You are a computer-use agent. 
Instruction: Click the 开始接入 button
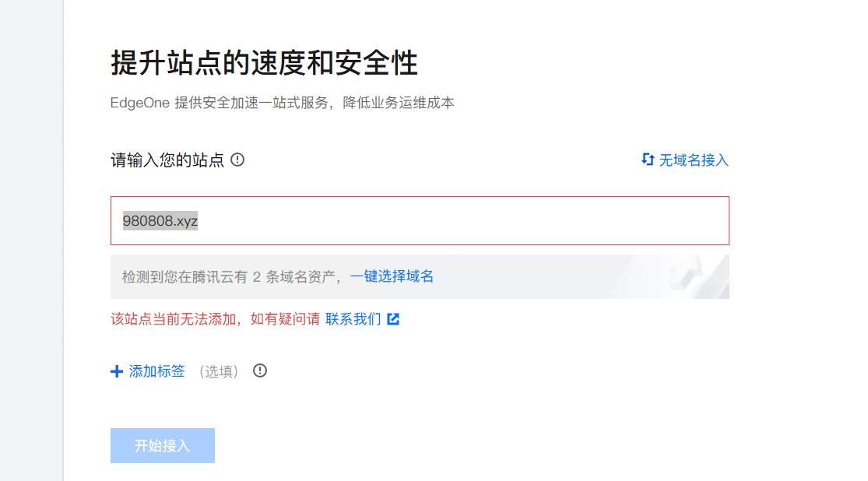pos(162,445)
